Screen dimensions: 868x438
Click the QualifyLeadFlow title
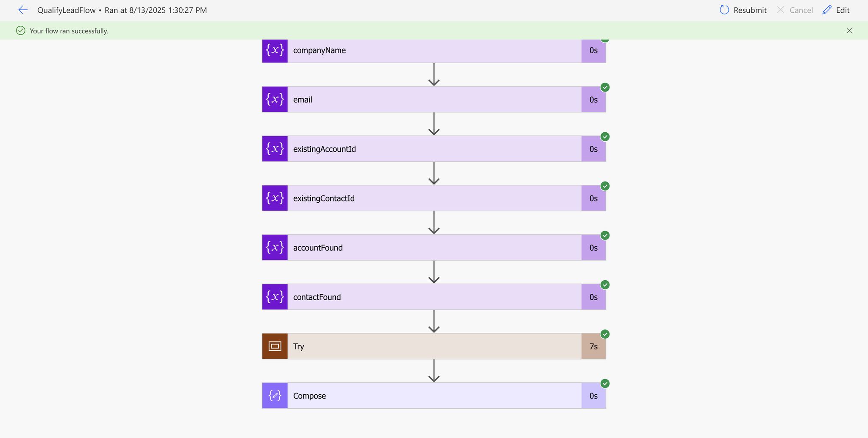(x=66, y=10)
